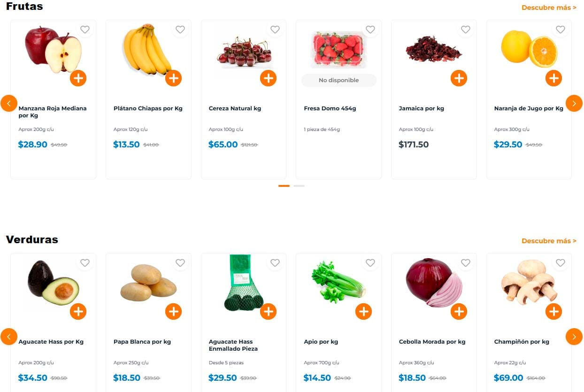
Task: Add Cereza Natural to cart
Action: (268, 78)
